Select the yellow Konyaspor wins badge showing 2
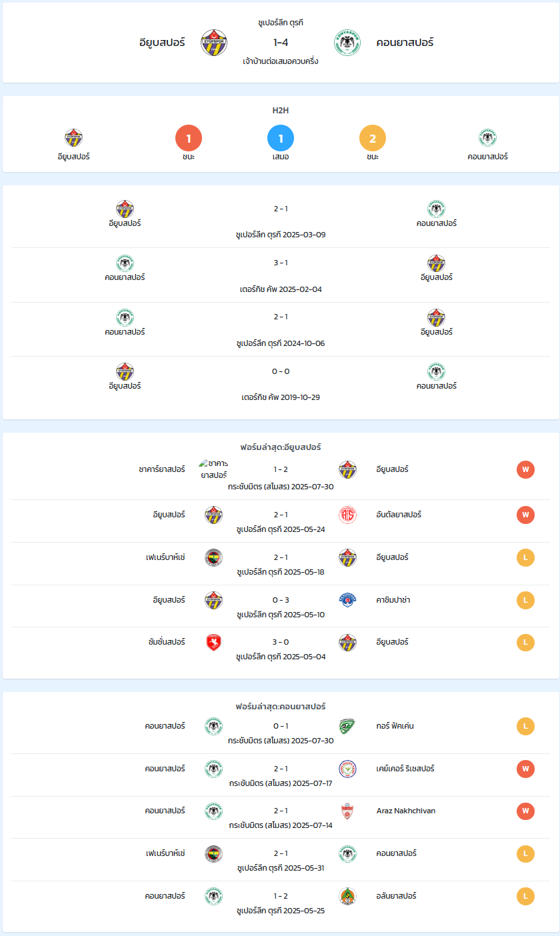Screen dimensions: 560x936 [x=373, y=139]
